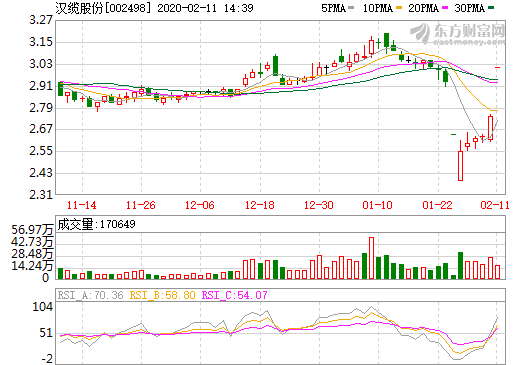Screen dimensions: 520x365
Task: Click the 11-14 date label
Action: pos(82,205)
